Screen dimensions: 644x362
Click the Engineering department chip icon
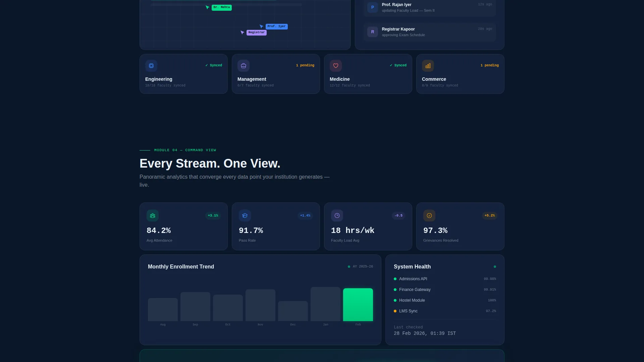[151, 66]
